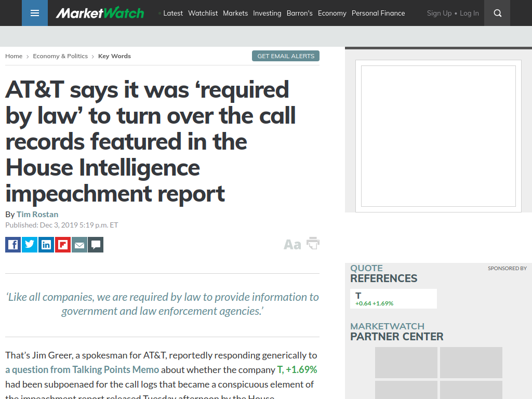
Task: Open Investing navigation item
Action: [267, 13]
